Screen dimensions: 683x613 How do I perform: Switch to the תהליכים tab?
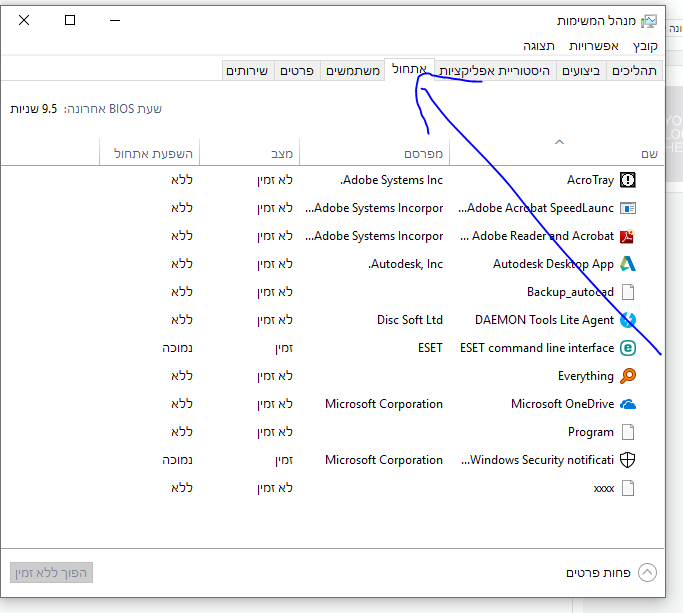click(634, 71)
